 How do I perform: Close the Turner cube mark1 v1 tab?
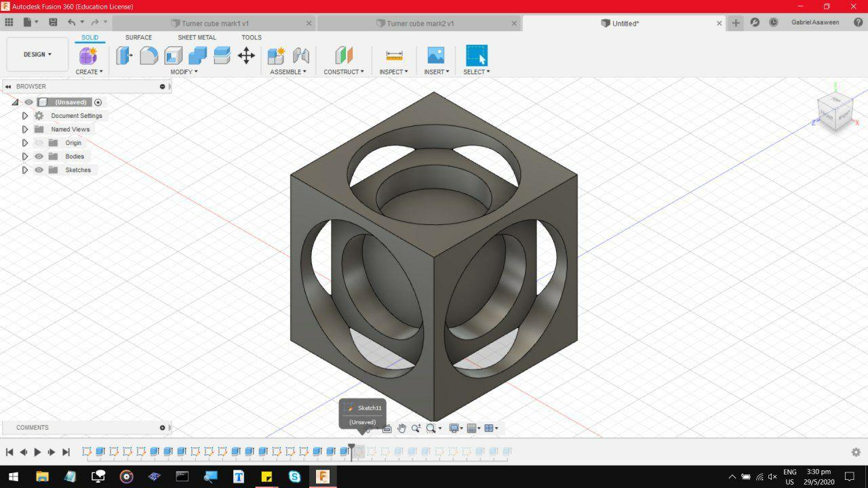pos(309,23)
